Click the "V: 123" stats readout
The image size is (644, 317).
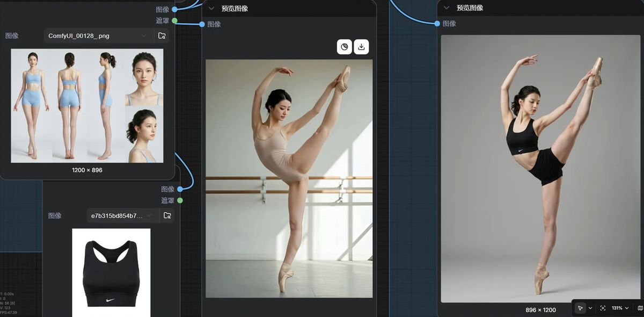click(x=5, y=308)
